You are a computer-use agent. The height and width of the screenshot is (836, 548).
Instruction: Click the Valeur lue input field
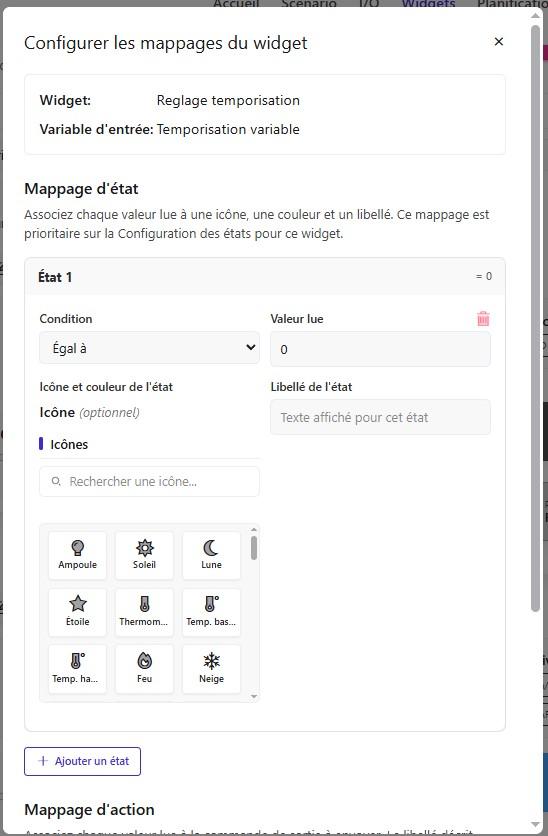380,349
